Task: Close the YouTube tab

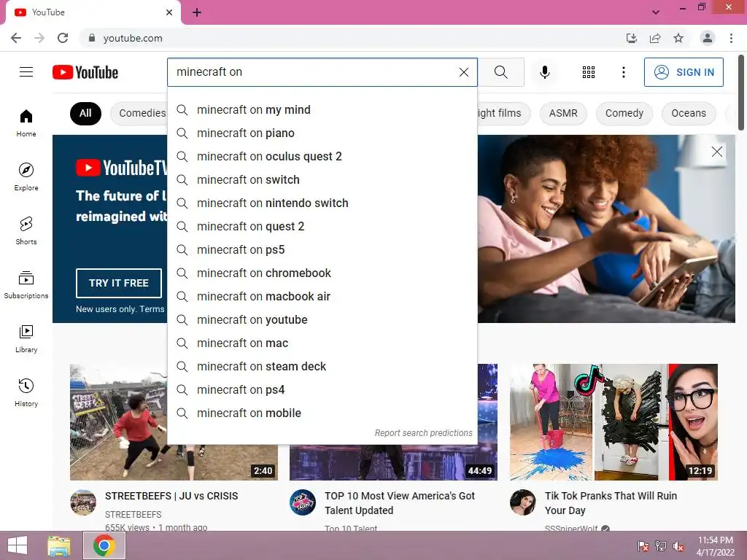Action: tap(169, 12)
